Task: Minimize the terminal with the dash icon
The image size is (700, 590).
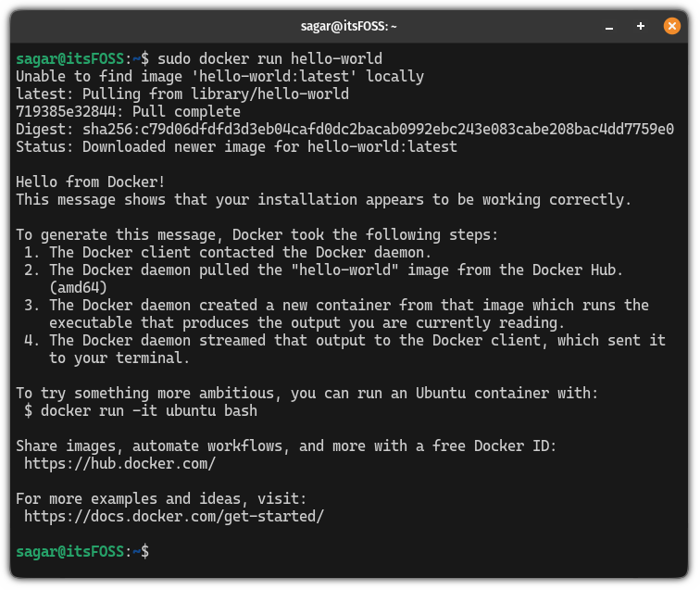Action: pyautogui.click(x=607, y=27)
